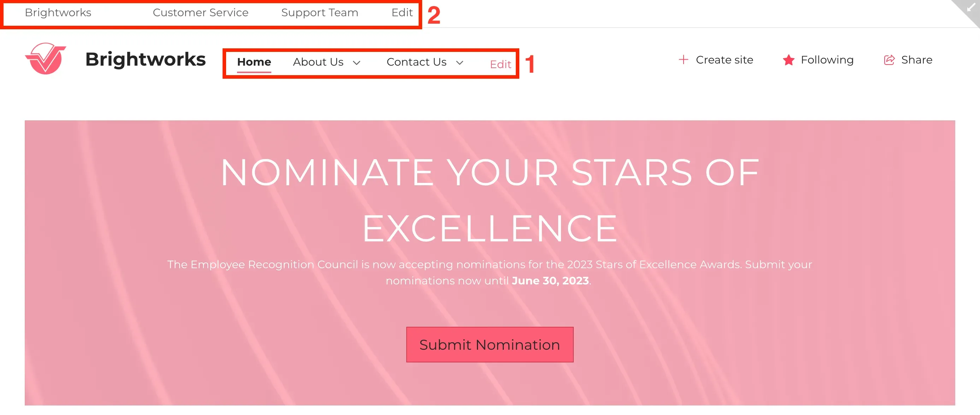Click the star icon next to Following

point(789,60)
